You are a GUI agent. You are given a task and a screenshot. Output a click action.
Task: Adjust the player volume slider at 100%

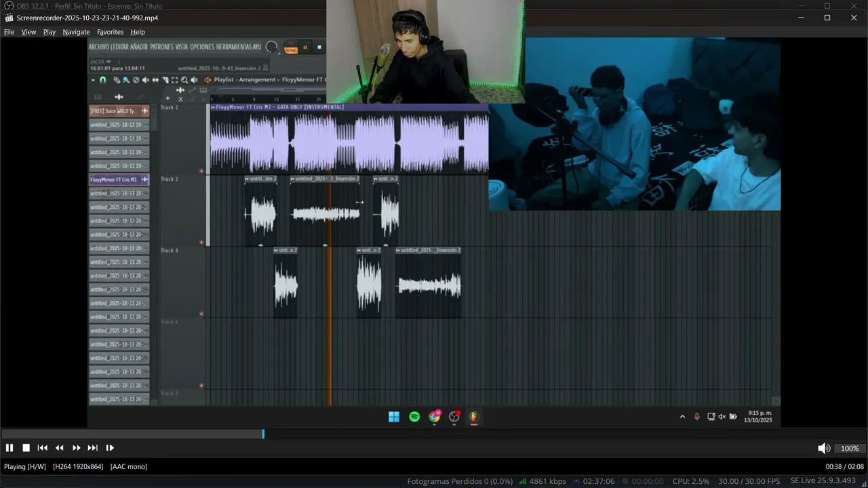coord(850,448)
